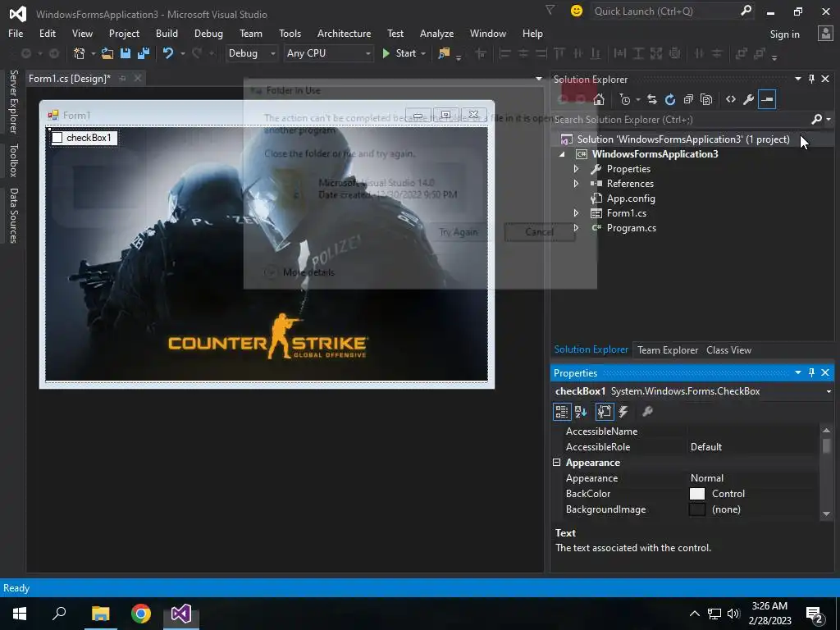Image resolution: width=840 pixels, height=630 pixels.
Task: Click Sync with Active Document icon
Action: pos(652,99)
